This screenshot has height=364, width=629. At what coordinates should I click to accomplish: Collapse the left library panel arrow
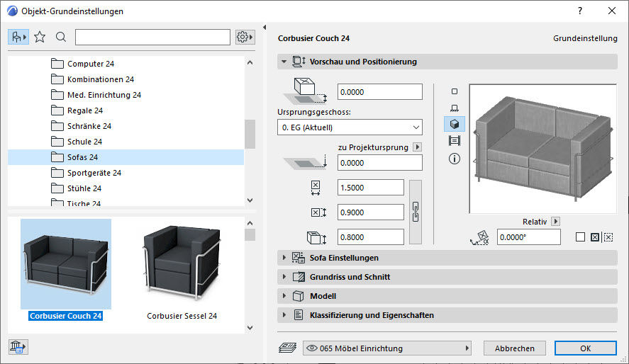click(x=265, y=27)
